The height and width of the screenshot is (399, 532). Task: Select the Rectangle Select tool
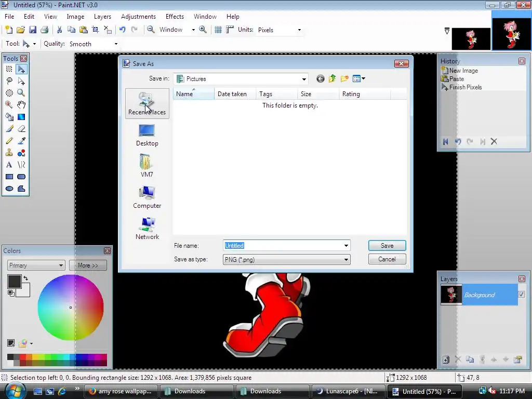(9, 69)
